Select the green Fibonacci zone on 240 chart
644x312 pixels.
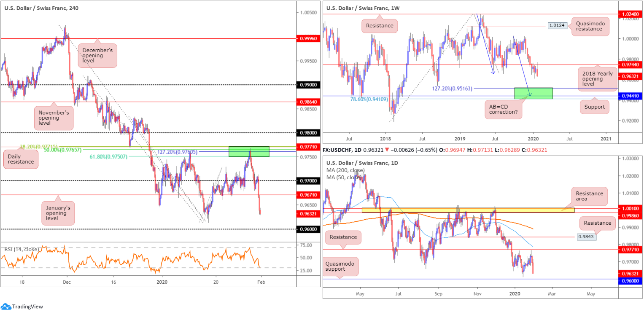249,152
